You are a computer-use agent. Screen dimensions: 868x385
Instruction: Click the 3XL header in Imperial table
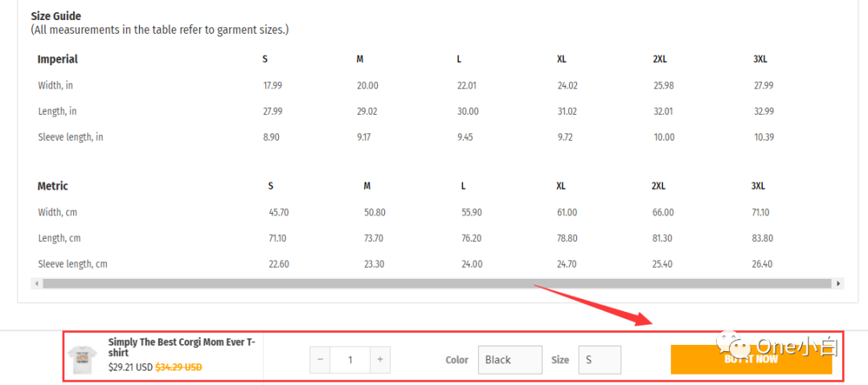[x=760, y=59]
